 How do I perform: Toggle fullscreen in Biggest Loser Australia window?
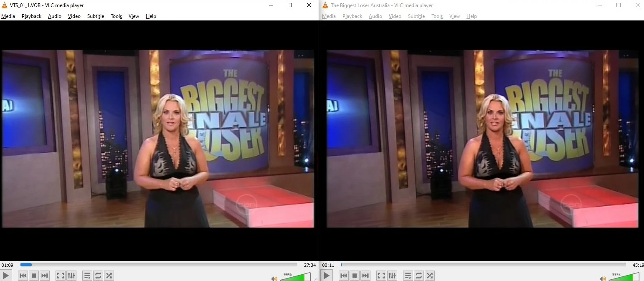tap(381, 276)
